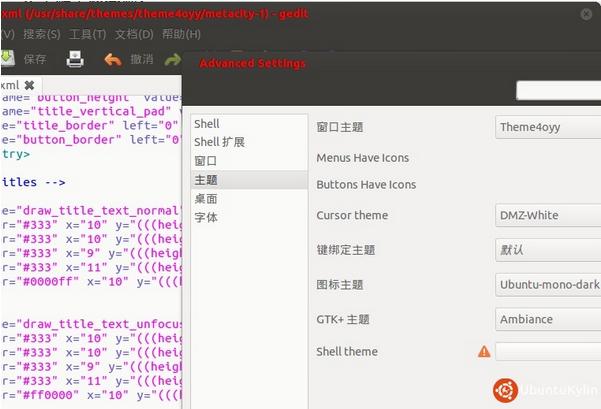Click the Menus Have Icons label
Image resolution: width=601 pixels, height=409 pixels.
(363, 158)
